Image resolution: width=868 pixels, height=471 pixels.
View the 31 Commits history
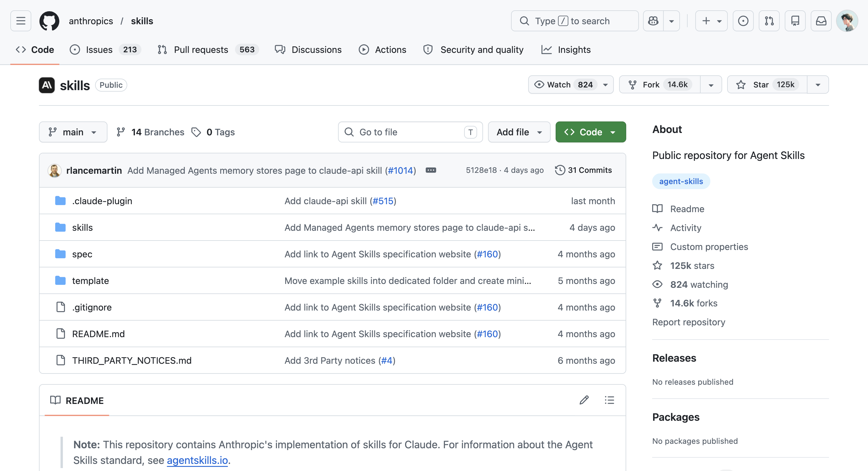point(583,170)
